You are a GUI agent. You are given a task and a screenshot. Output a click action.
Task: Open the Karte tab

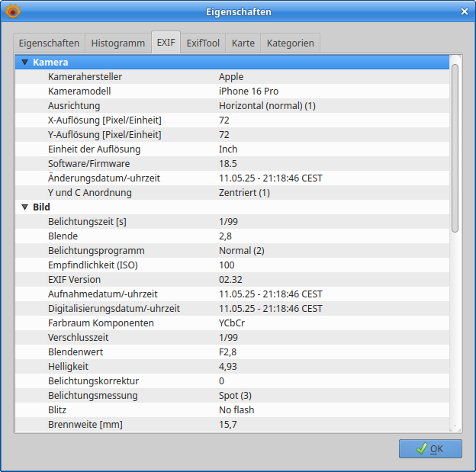(243, 43)
